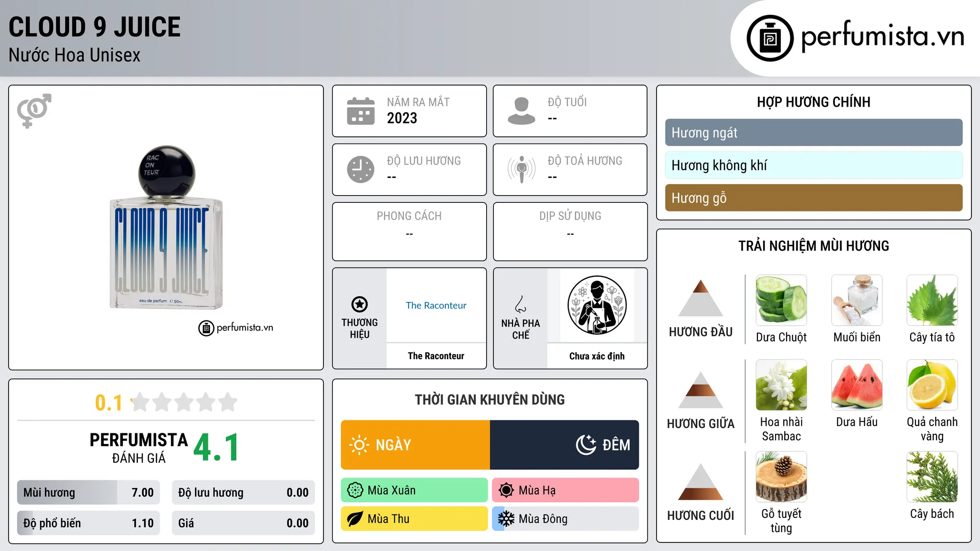
Task: Click the CLOUD 9 JUICE title
Action: [x=95, y=27]
